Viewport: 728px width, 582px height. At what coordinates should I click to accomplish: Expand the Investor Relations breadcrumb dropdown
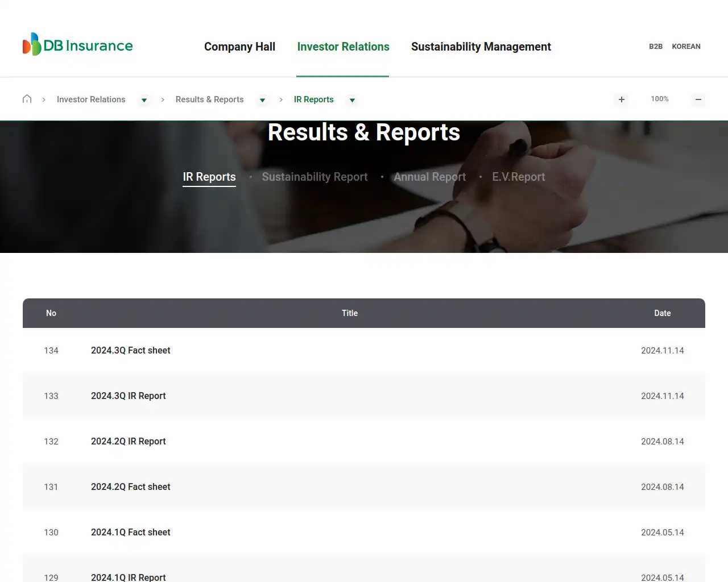tap(144, 100)
